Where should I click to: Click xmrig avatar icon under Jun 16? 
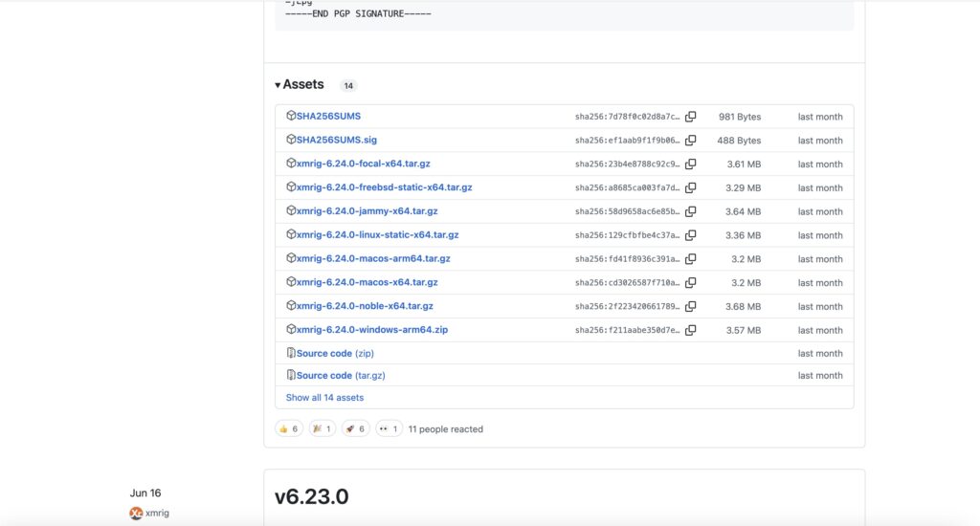tap(136, 513)
